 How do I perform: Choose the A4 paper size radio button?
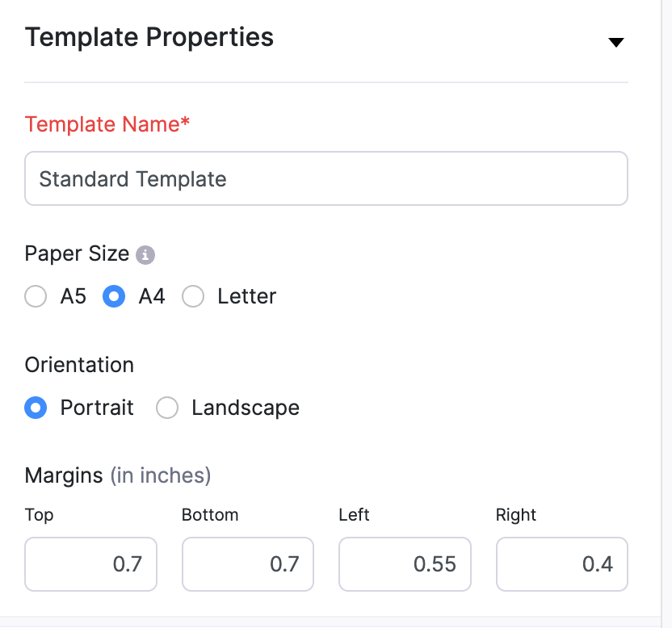[114, 297]
